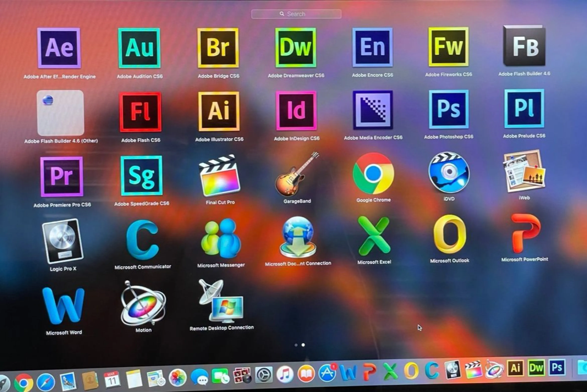
Task: Click Microsoft PowerPoint in the Dock
Action: [x=369, y=372]
